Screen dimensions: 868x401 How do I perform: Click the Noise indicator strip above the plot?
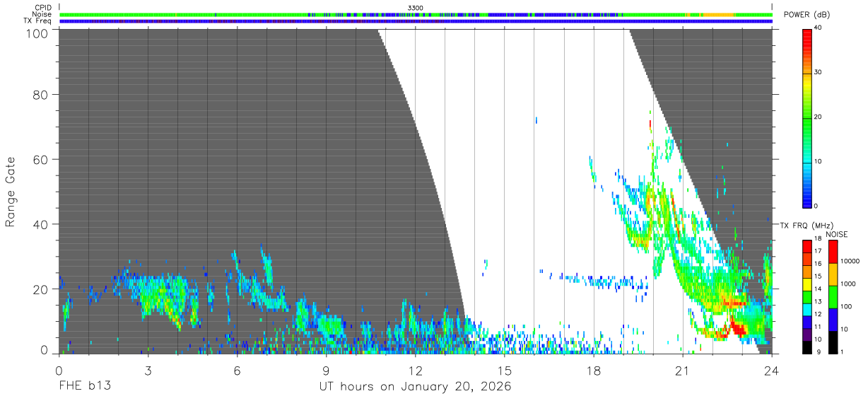[416, 14]
